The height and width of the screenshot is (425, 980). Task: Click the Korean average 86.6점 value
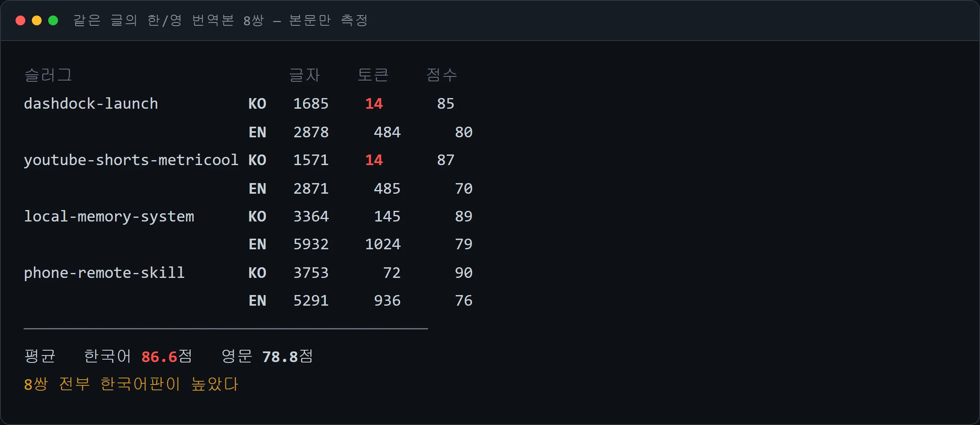point(167,357)
